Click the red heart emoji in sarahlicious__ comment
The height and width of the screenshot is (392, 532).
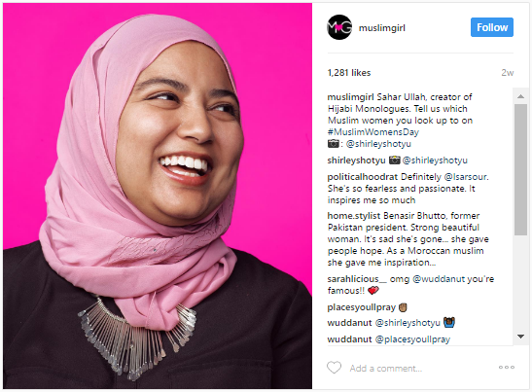click(x=372, y=291)
